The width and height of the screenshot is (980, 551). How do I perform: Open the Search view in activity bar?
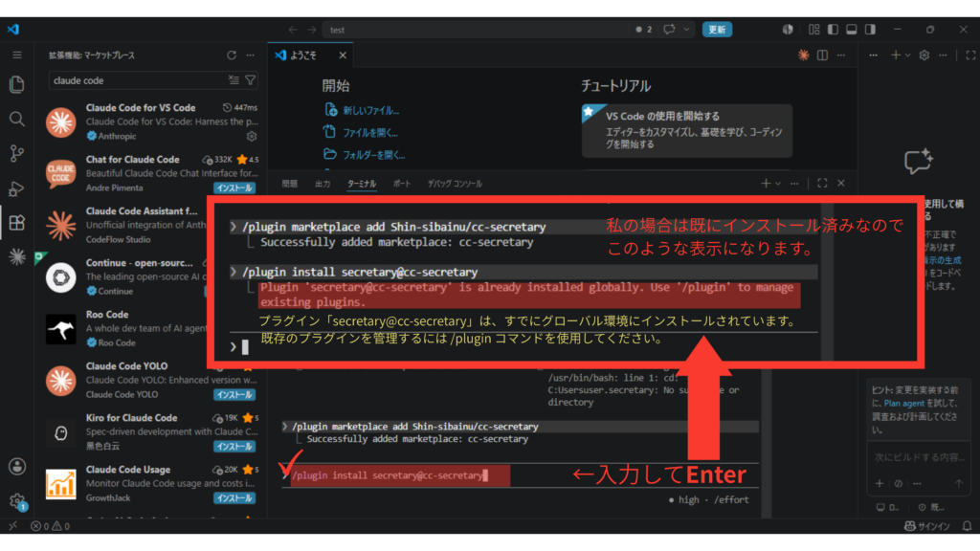click(x=17, y=119)
